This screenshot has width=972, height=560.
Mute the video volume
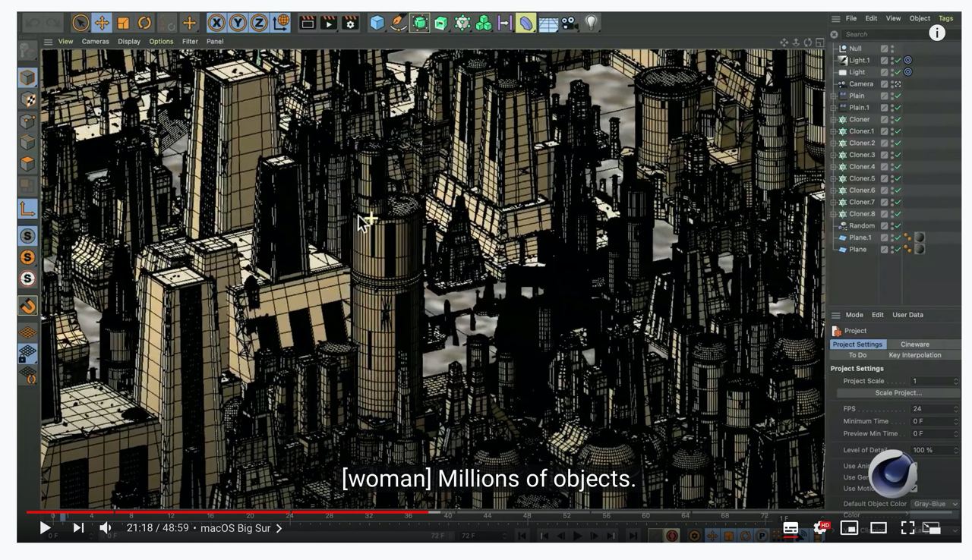click(x=106, y=528)
